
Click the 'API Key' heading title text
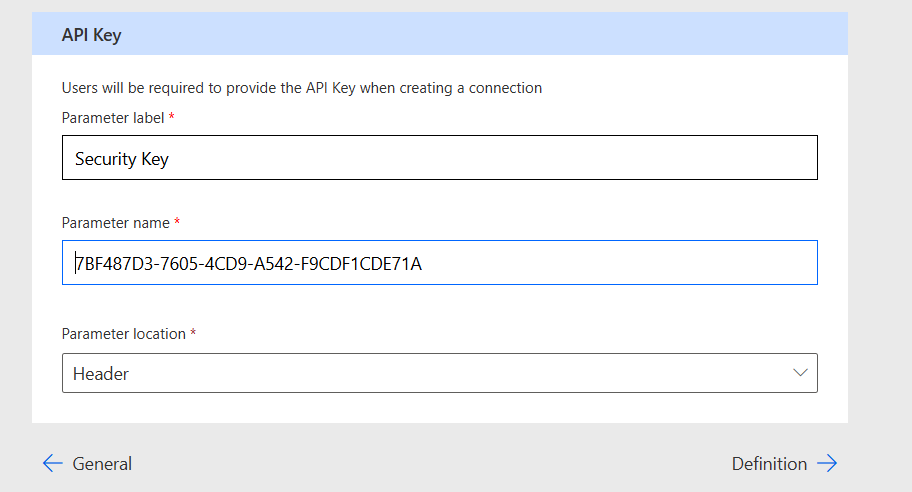pyautogui.click(x=92, y=35)
